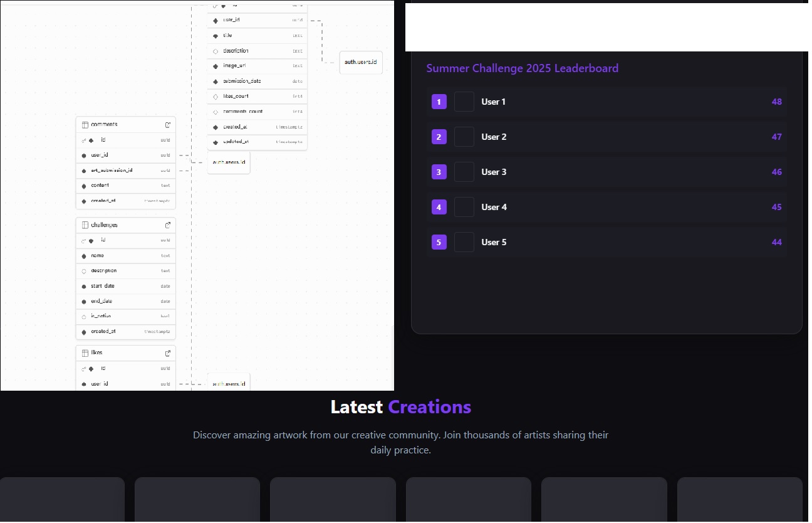Click User 5's score of 44
This screenshot has width=812, height=523.
pos(777,242)
